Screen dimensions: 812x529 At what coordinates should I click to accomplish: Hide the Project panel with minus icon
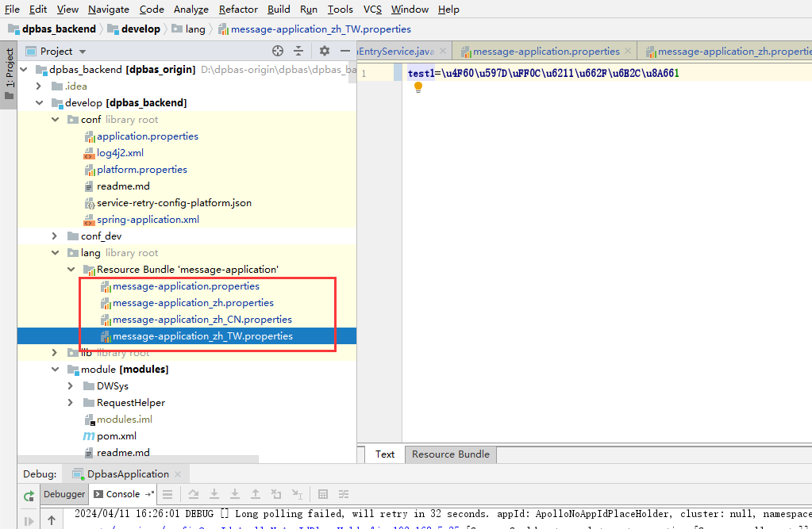click(345, 51)
